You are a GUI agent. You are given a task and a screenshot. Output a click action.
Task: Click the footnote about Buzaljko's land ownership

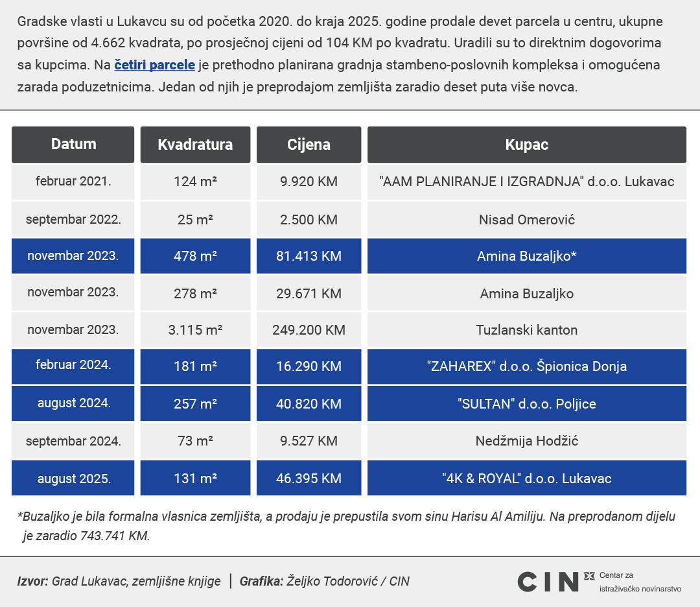tap(346, 526)
